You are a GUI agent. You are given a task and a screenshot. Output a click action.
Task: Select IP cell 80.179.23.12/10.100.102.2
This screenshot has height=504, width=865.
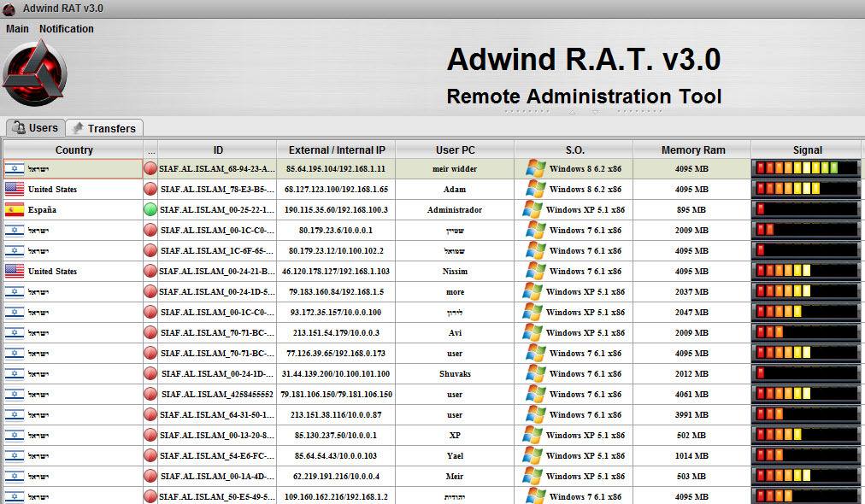pos(336,251)
